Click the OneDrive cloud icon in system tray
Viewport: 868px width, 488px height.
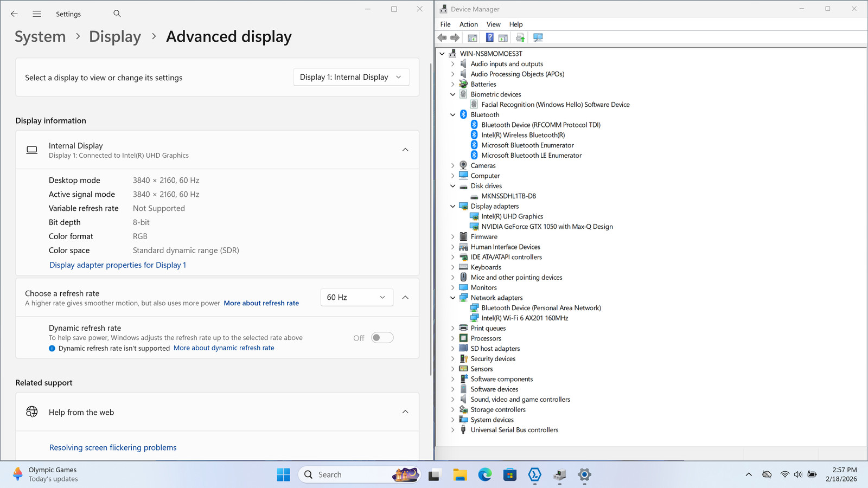767,474
